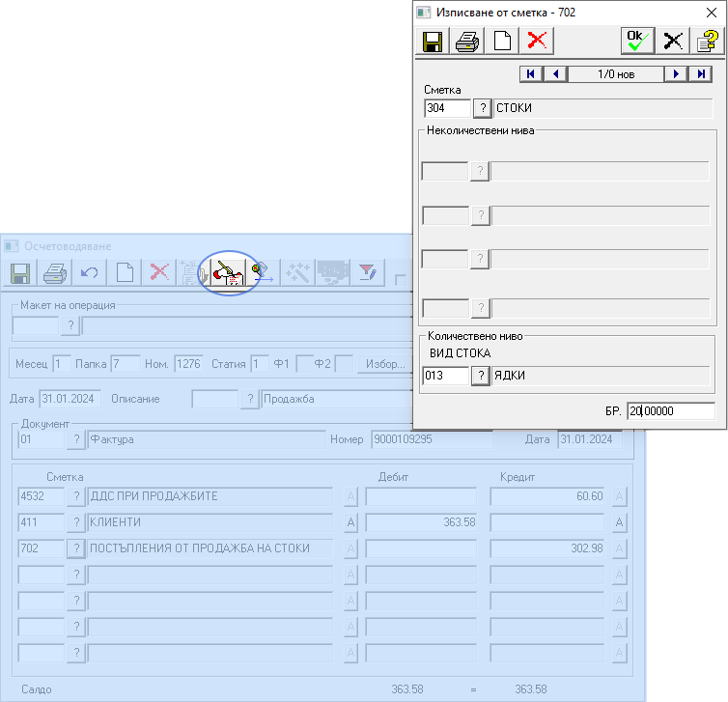Confirm with the green Ok checkmark button
The width and height of the screenshot is (728, 702).
point(637,41)
